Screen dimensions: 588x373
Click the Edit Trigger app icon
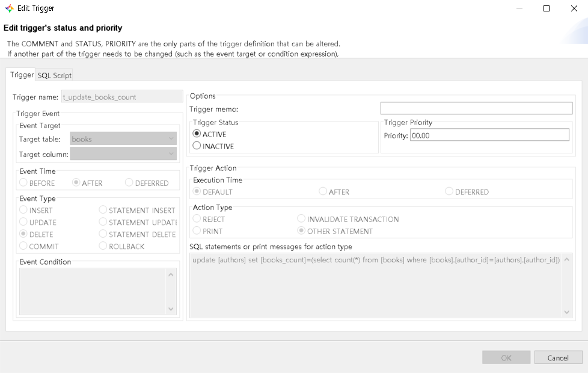9,8
